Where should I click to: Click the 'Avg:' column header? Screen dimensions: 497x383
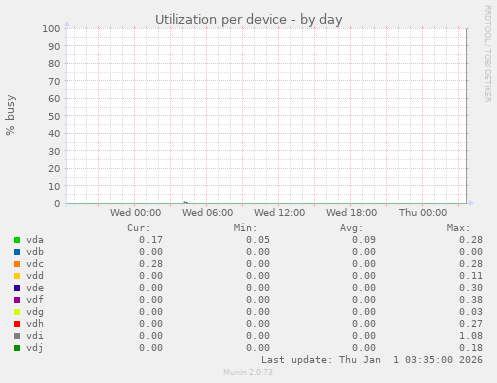tap(351, 228)
